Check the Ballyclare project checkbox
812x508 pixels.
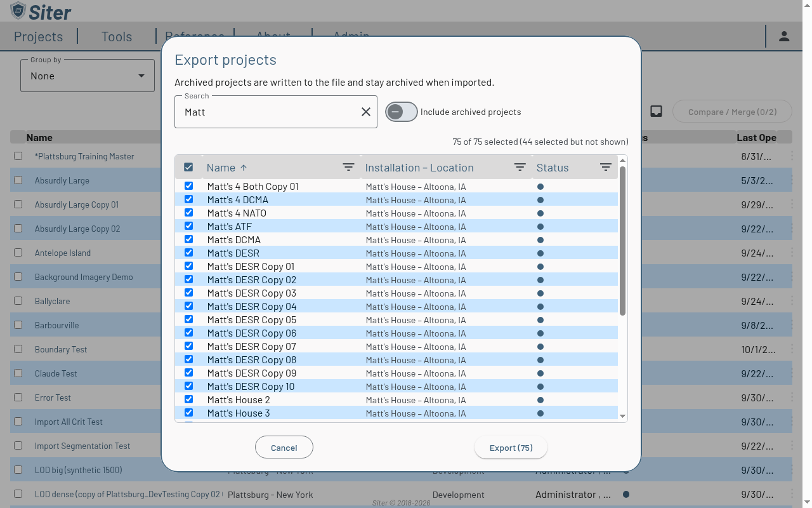click(18, 301)
